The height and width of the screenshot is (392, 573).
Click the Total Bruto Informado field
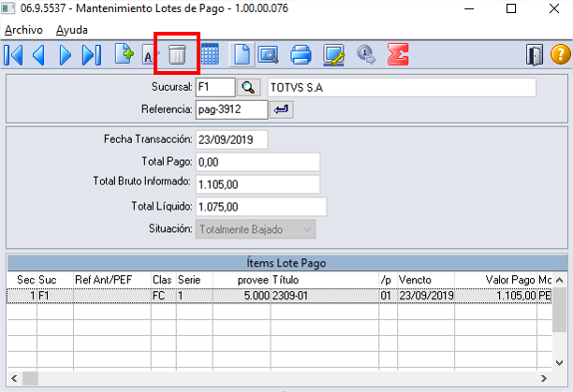click(x=258, y=184)
